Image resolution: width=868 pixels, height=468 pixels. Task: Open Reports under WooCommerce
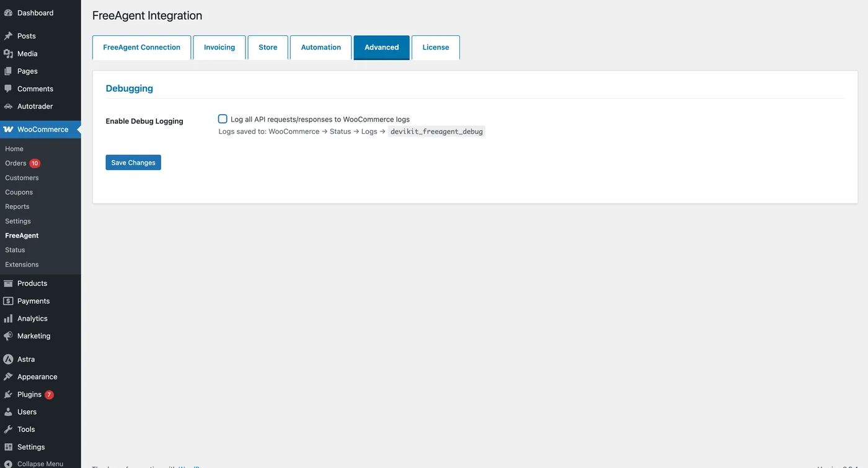(17, 207)
